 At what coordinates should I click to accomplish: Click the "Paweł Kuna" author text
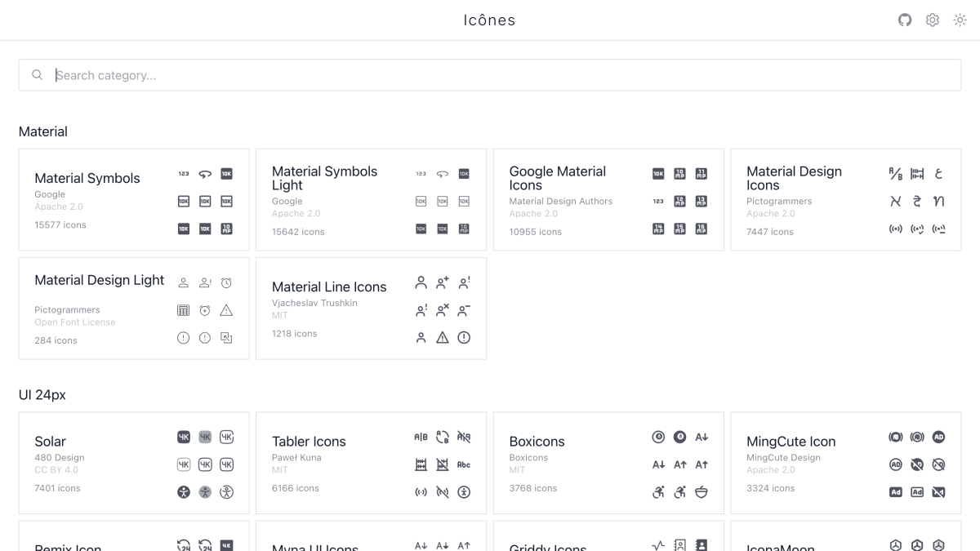click(296, 457)
